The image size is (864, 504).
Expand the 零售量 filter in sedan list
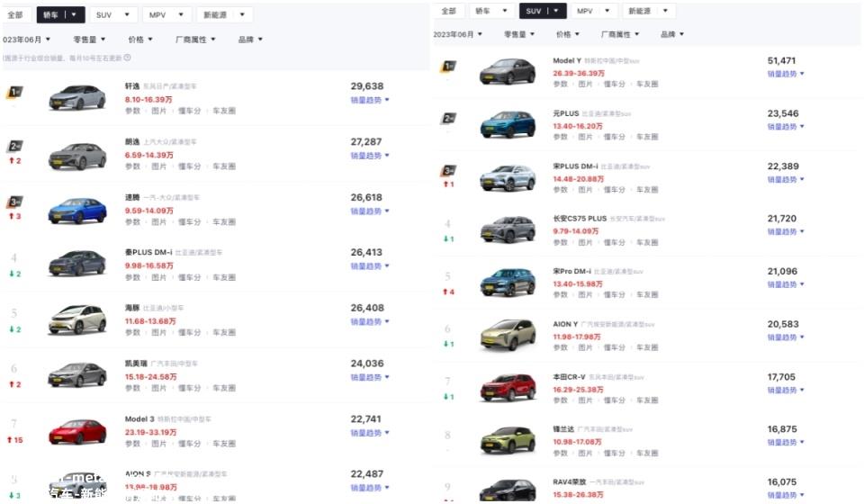tap(89, 40)
